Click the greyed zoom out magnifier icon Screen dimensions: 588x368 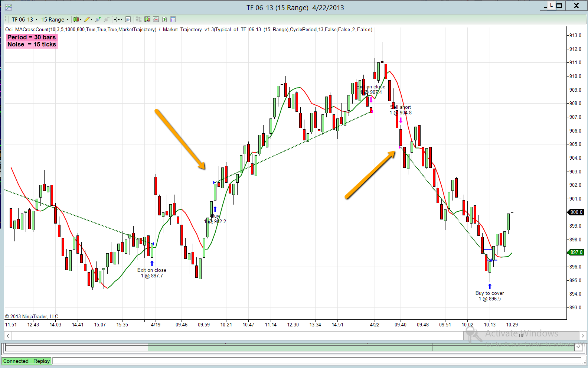coord(107,19)
